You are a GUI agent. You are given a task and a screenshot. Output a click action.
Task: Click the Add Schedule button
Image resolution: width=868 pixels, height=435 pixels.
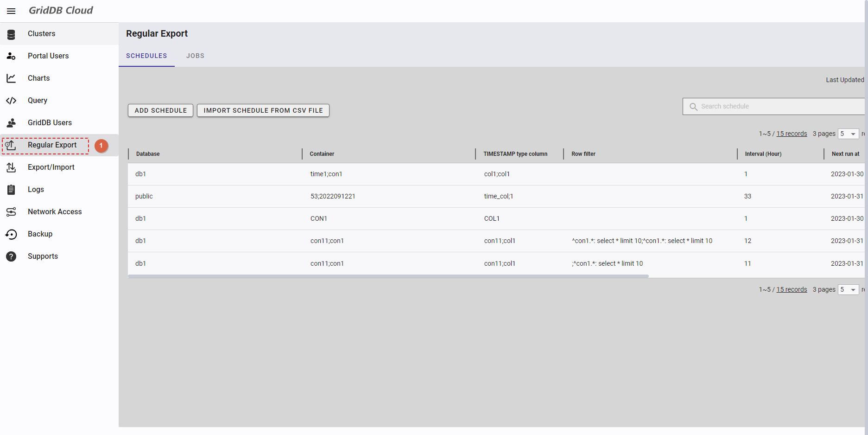160,110
